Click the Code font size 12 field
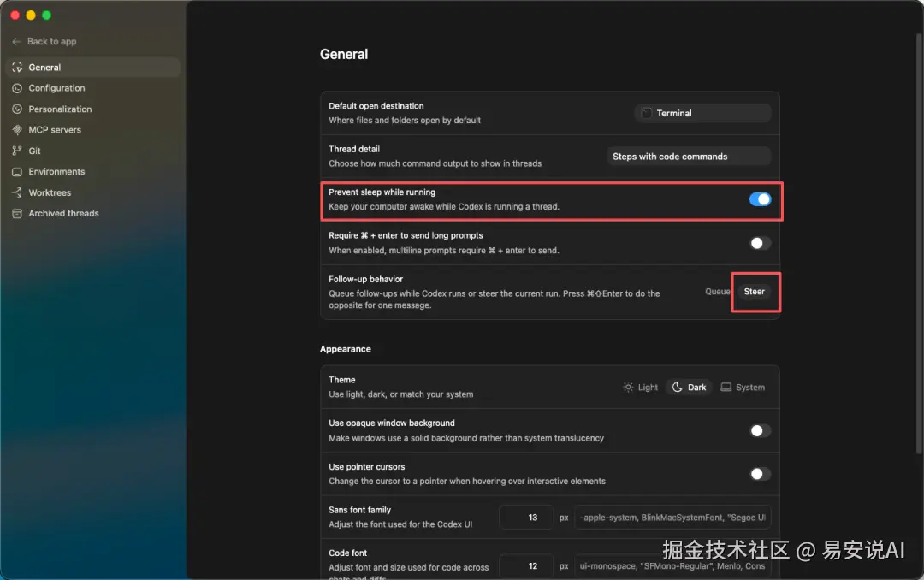Image resolution: width=924 pixels, height=580 pixels. [526, 565]
